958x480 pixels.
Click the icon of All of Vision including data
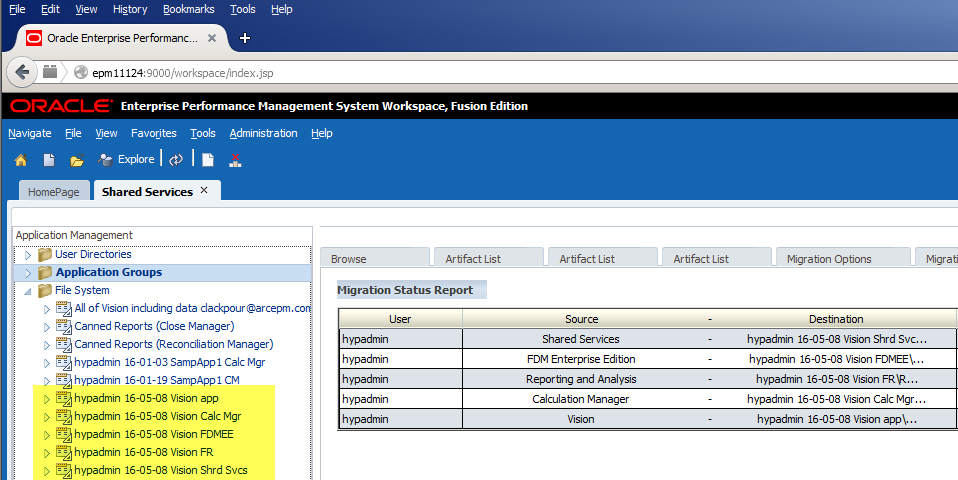coord(64,308)
